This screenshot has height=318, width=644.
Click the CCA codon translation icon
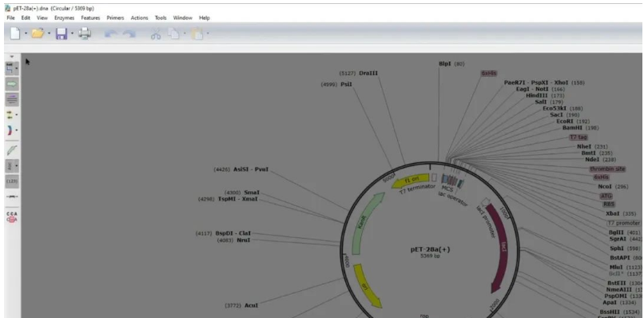click(x=12, y=217)
